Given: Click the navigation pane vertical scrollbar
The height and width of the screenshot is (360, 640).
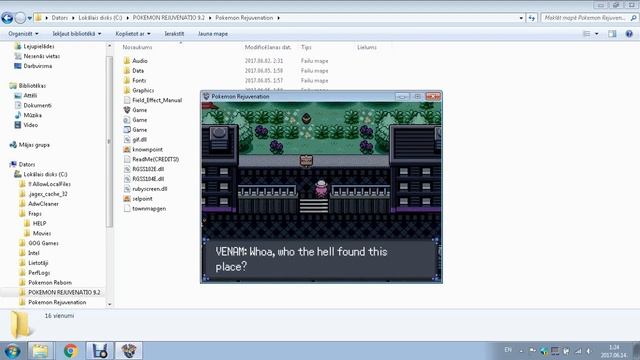Looking at the screenshot, I should click(109, 143).
